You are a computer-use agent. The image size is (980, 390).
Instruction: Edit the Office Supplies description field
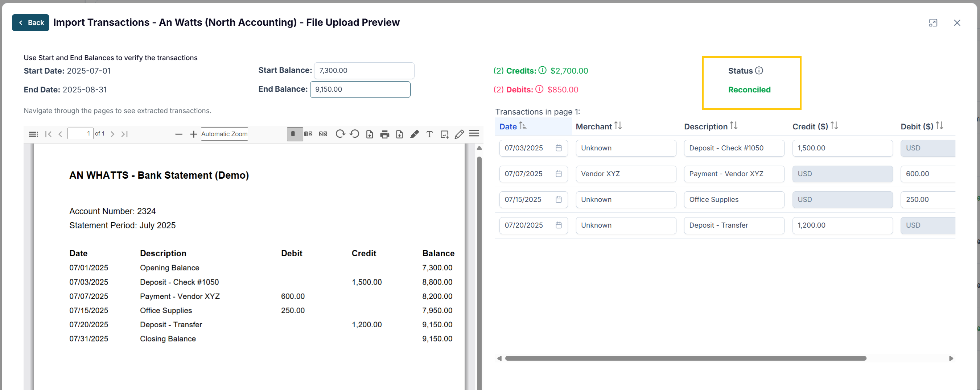pos(734,200)
